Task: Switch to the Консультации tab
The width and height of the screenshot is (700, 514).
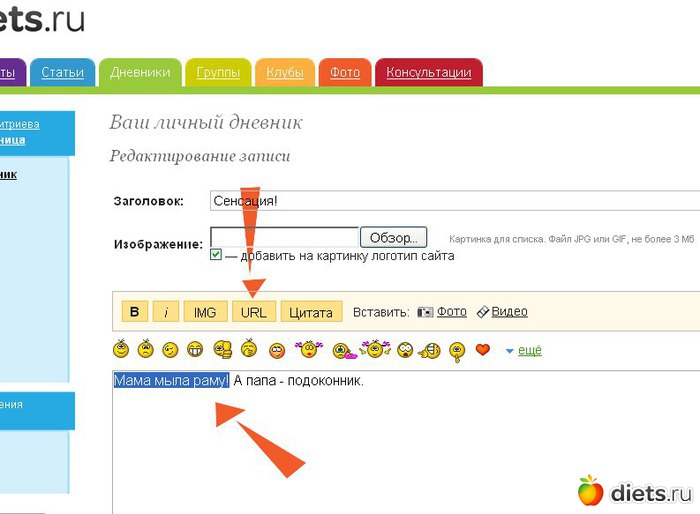Action: pyautogui.click(x=428, y=73)
